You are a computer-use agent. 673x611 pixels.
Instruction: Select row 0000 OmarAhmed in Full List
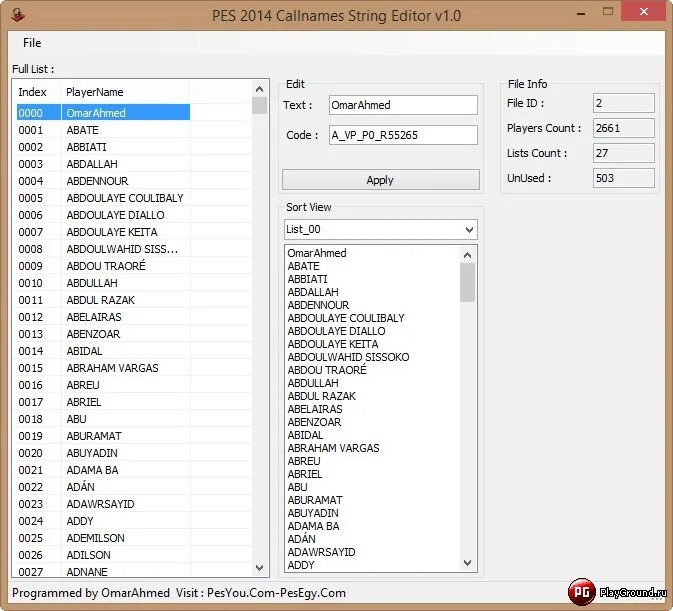(103, 113)
